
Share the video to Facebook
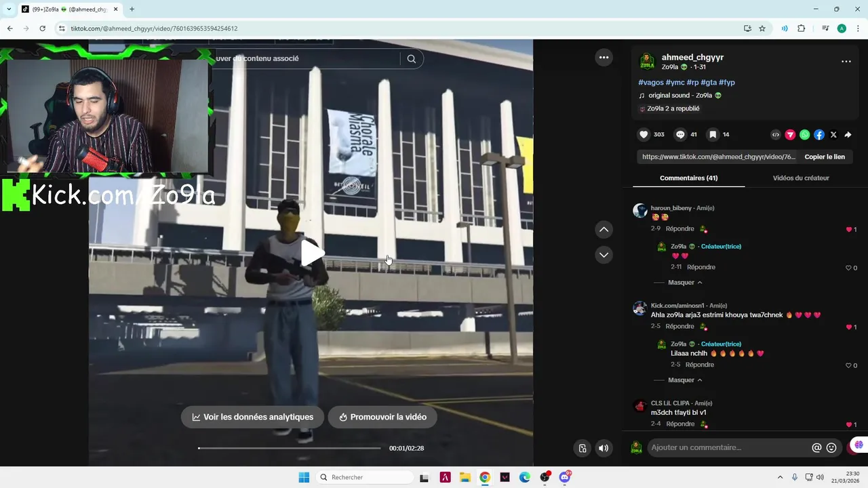click(819, 135)
